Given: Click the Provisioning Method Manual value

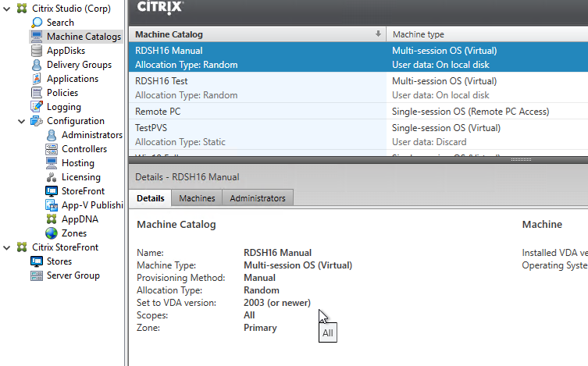Looking at the screenshot, I should tap(259, 278).
